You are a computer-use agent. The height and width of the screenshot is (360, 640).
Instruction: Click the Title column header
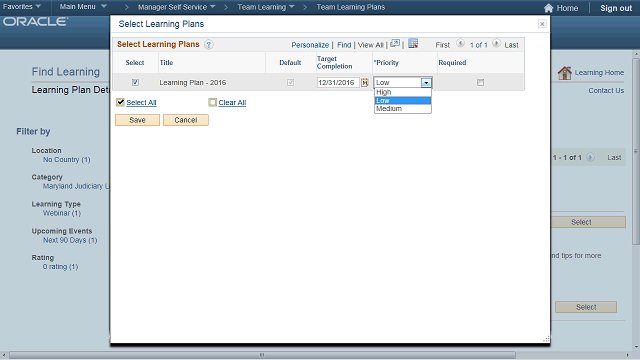[167, 62]
